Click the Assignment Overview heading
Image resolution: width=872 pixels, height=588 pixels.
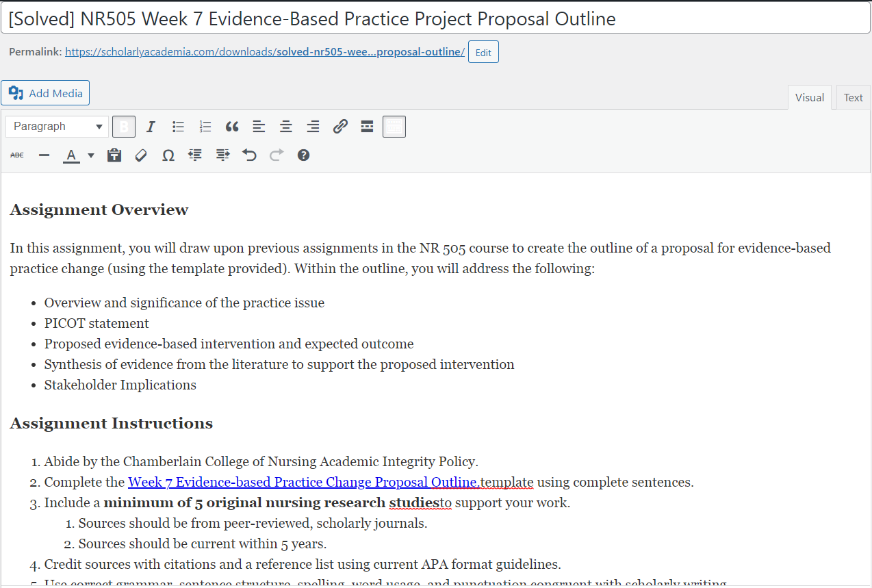pos(99,209)
